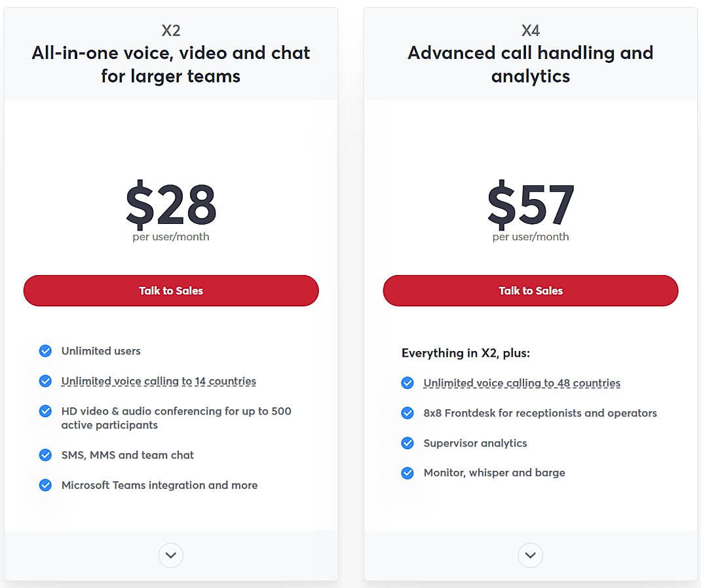701x588 pixels.
Task: Click Talk to Sales for the X2 plan
Action: pyautogui.click(x=170, y=290)
